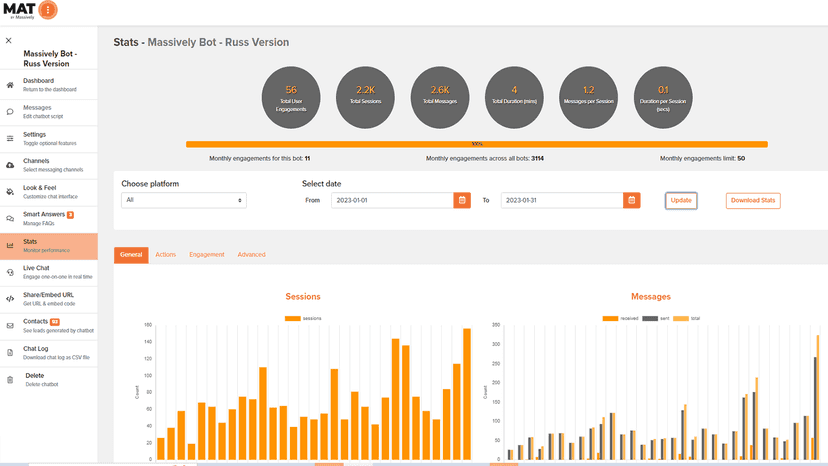Click the Messages chart title
The image size is (828, 466).
coord(651,296)
